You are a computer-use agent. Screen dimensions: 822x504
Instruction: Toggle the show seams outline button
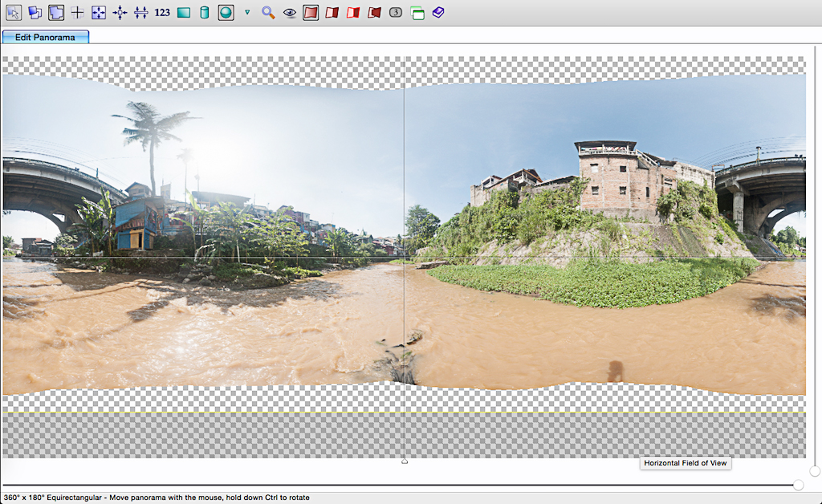56,12
